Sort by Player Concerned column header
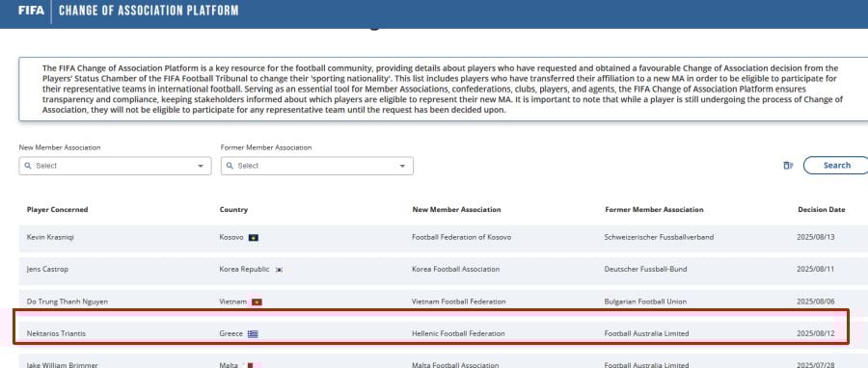This screenshot has height=368, width=868. click(x=57, y=210)
